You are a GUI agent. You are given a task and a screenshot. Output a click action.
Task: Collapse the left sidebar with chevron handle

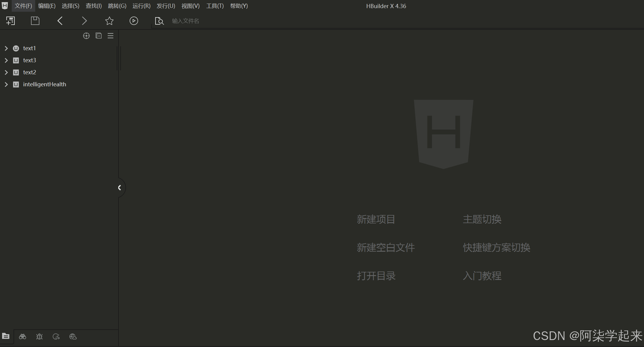(121, 188)
